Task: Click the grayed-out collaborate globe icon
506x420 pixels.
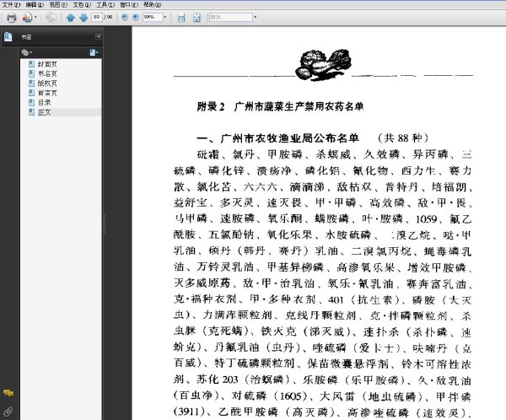Action: 51,17
